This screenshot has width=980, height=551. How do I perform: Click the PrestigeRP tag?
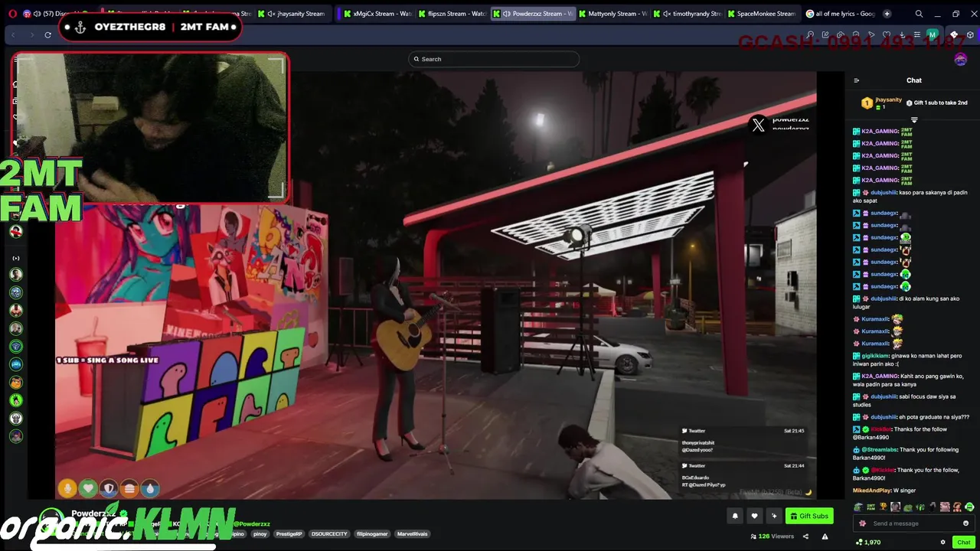click(x=289, y=533)
